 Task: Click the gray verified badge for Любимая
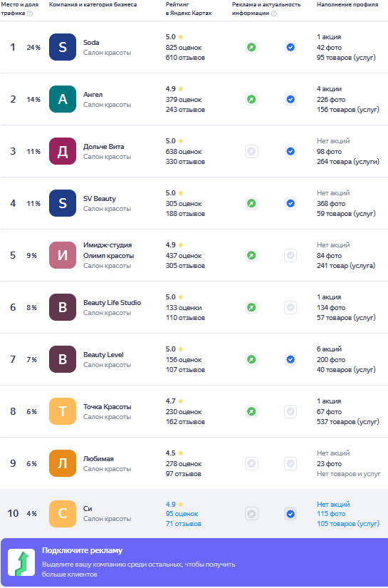[290, 464]
